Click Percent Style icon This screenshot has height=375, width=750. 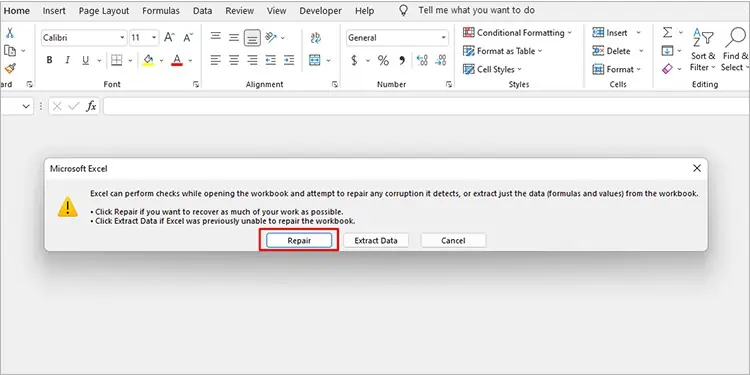[x=383, y=60]
